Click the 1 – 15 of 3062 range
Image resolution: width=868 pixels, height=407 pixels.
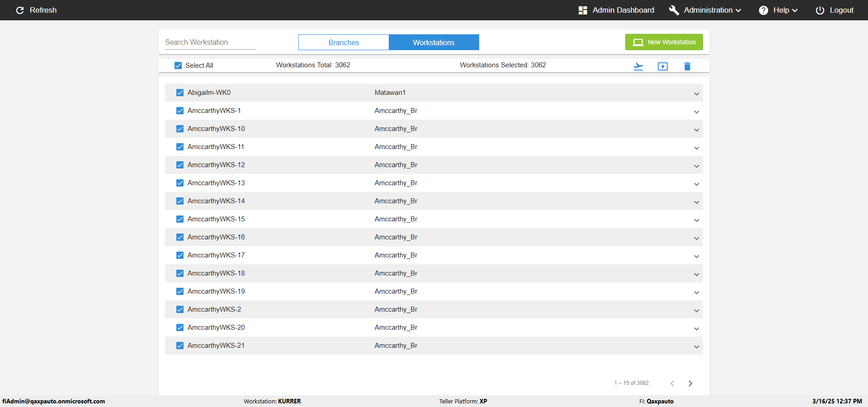631,383
